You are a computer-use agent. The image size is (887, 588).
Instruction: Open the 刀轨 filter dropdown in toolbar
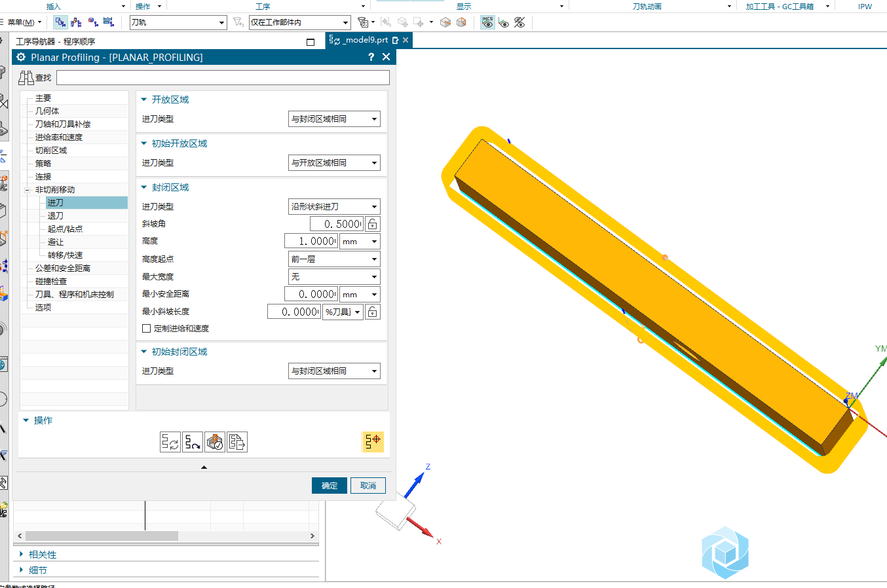178,22
